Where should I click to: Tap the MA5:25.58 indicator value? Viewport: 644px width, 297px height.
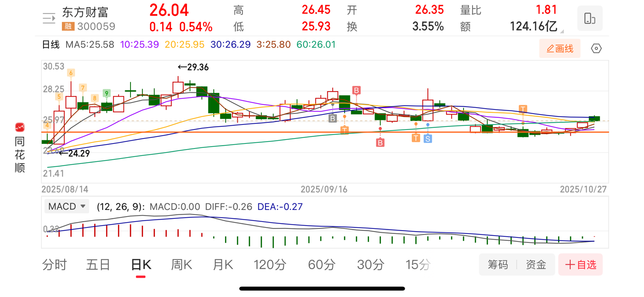[90, 44]
